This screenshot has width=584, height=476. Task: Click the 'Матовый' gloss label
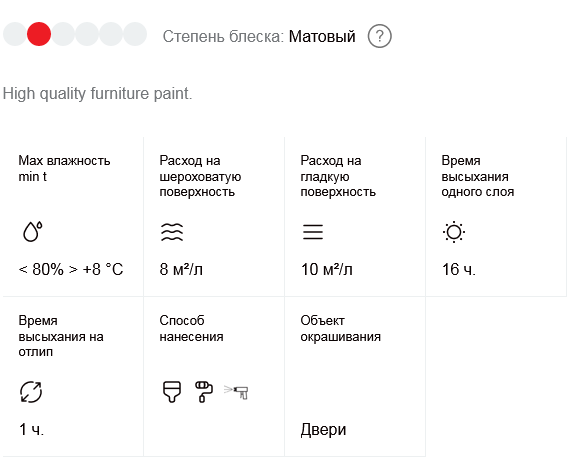point(322,37)
